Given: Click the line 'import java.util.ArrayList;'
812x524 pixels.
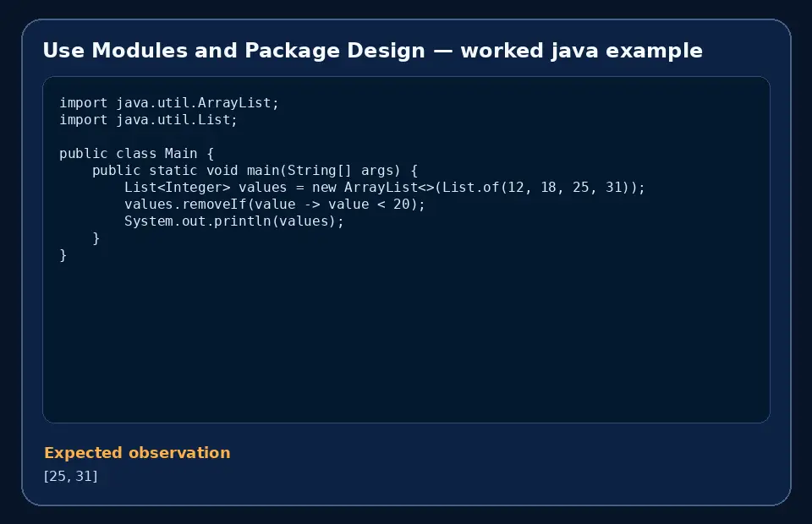Looking at the screenshot, I should click(169, 103).
